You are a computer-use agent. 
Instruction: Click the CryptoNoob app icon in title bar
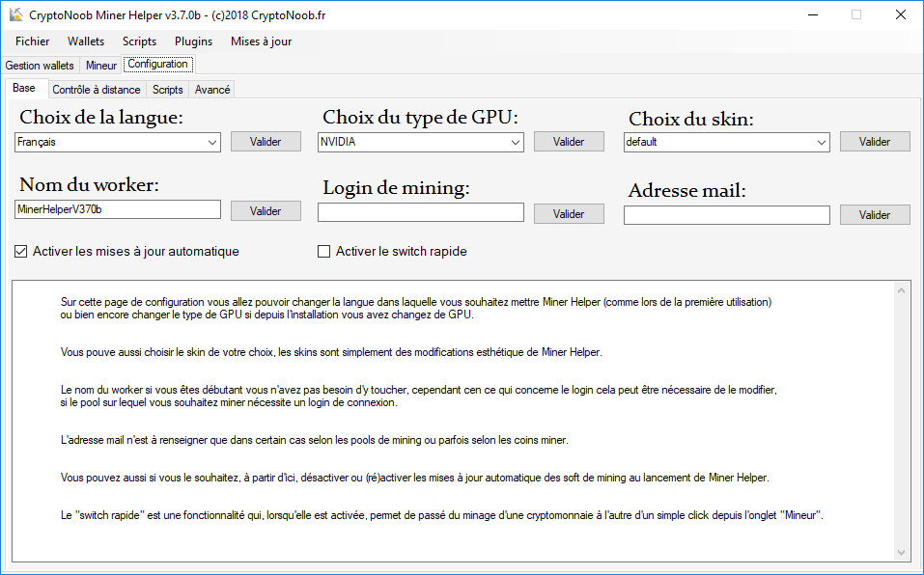click(15, 14)
